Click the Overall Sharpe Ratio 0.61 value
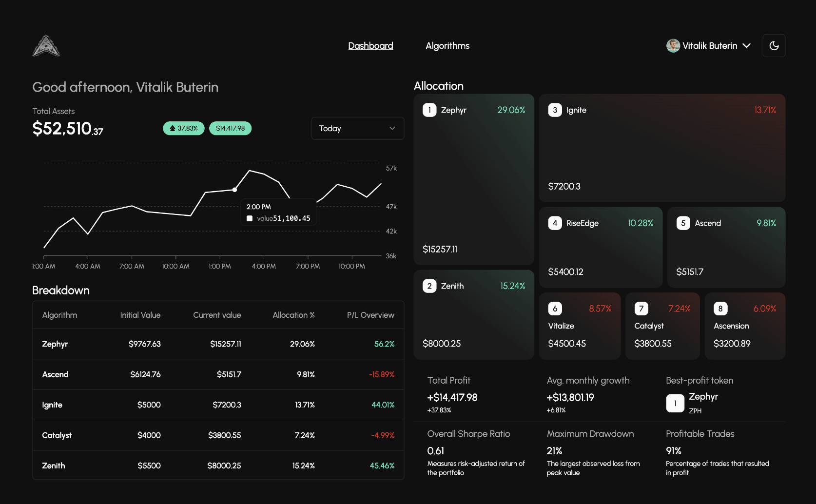The width and height of the screenshot is (816, 504). (x=436, y=451)
